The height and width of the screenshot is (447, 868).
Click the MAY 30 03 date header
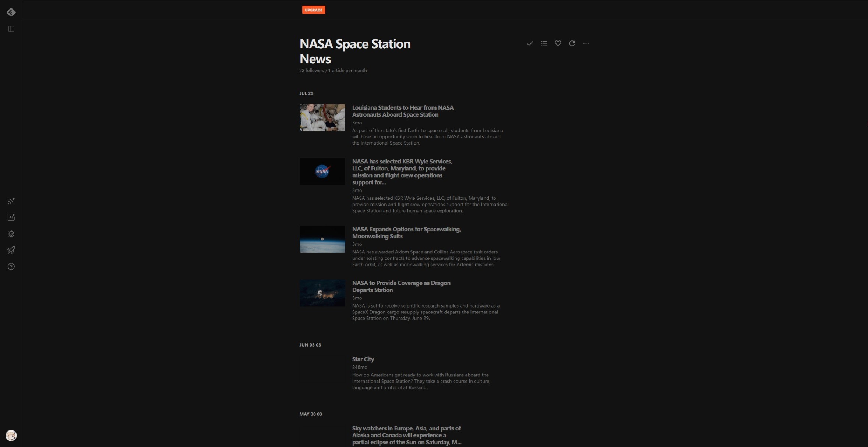click(x=311, y=414)
